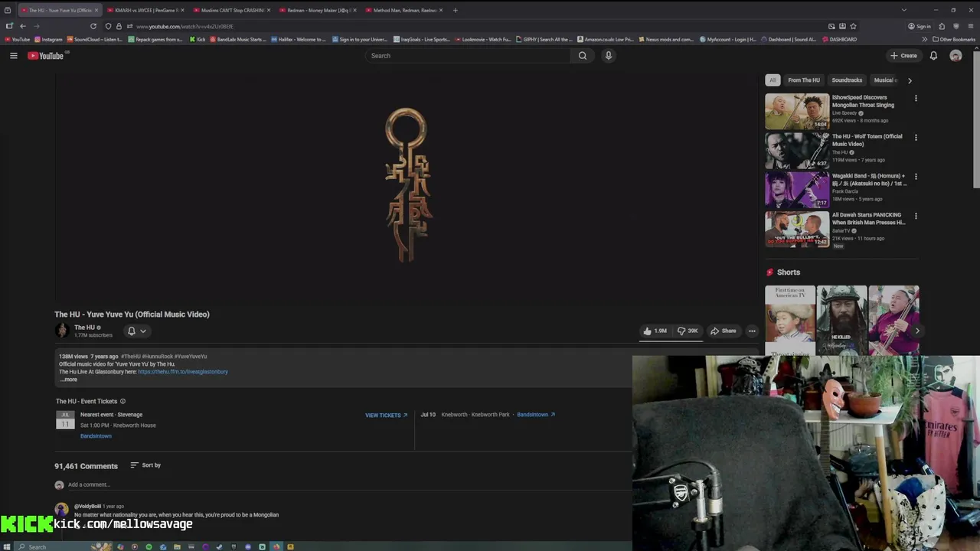The image size is (980, 551).
Task: Open YouTube notifications bell in header
Action: [x=933, y=55]
